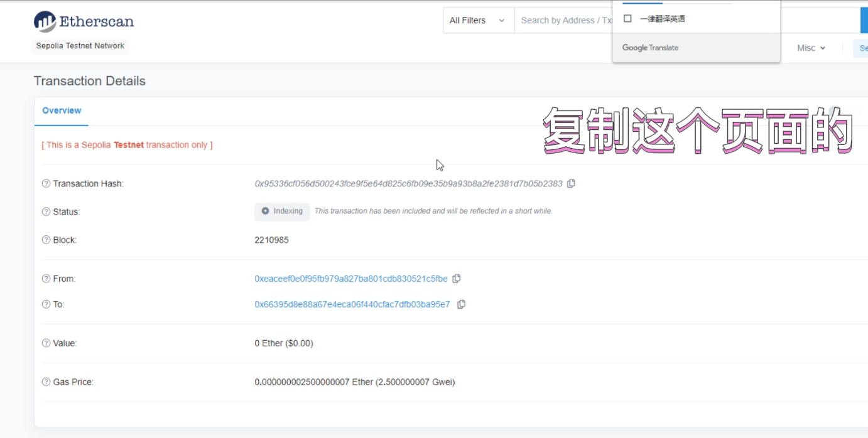868x438 pixels.
Task: Click help icon beside From label
Action: [x=46, y=279]
